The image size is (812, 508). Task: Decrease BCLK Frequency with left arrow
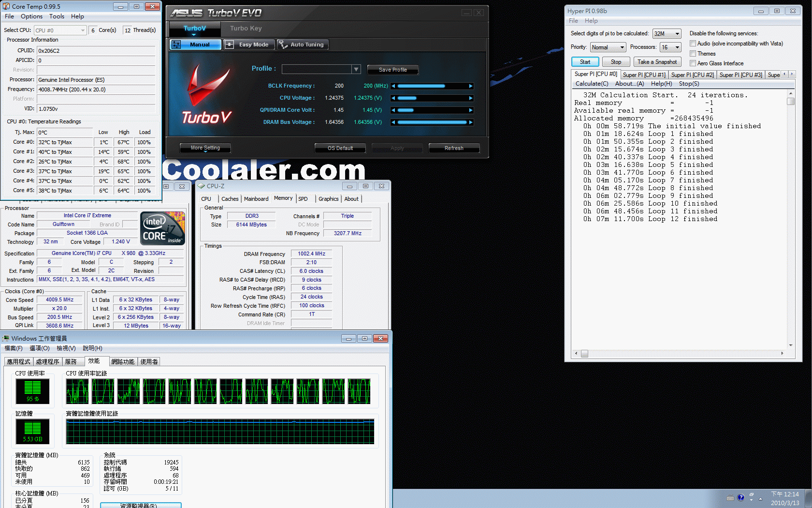click(393, 86)
